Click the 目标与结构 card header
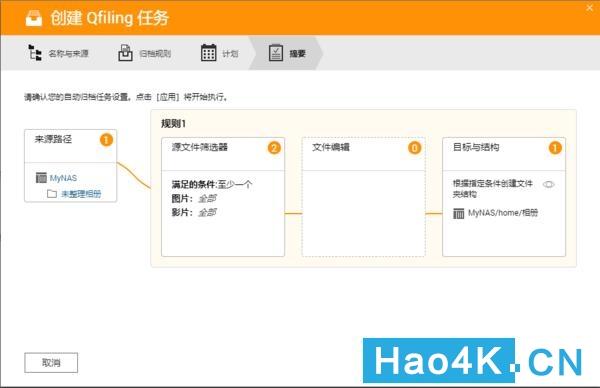 coord(504,154)
